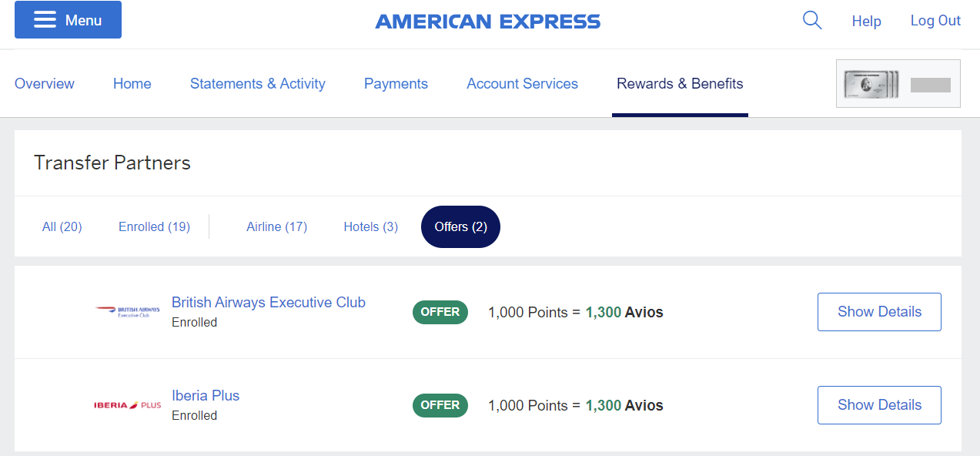Click the Log Out link
This screenshot has width=980, height=456.
(x=935, y=21)
